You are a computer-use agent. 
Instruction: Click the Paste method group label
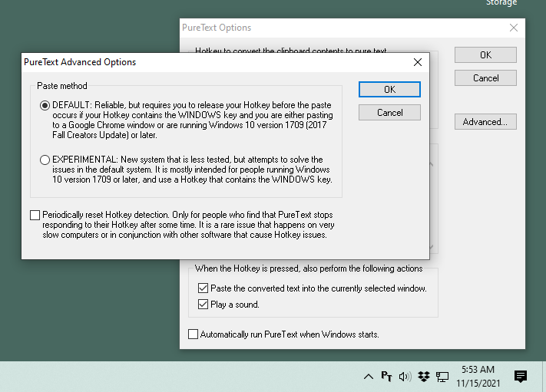pyautogui.click(x=62, y=86)
